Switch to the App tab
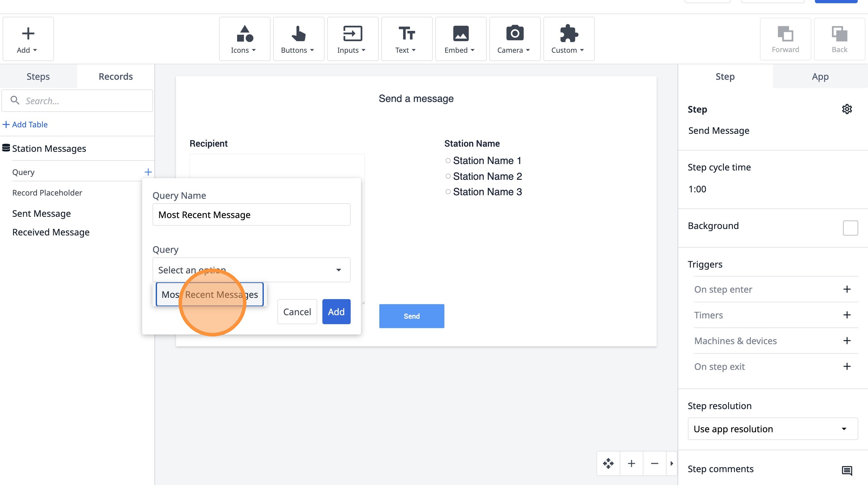The width and height of the screenshot is (868, 485). point(820,77)
